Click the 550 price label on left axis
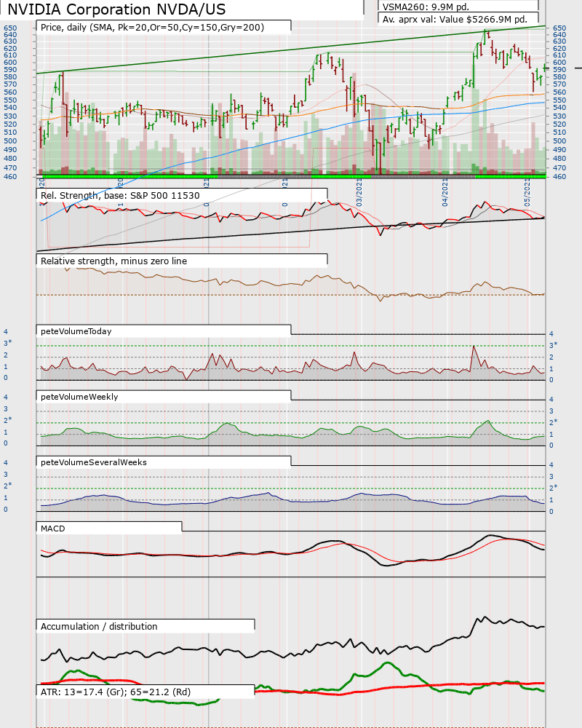This screenshot has width=582, height=728. 10,100
